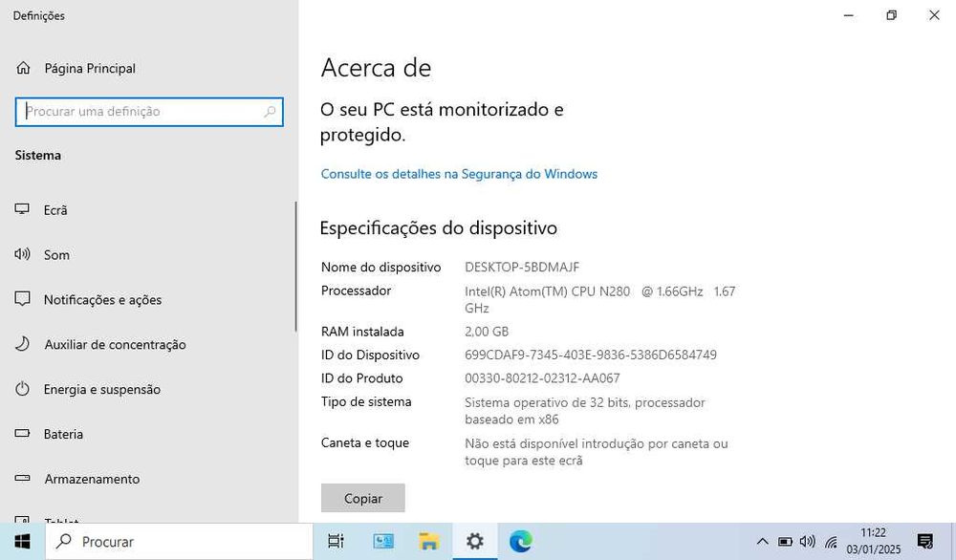956x560 pixels.
Task: Open Auxiliar de concentração settings
Action: pos(115,345)
